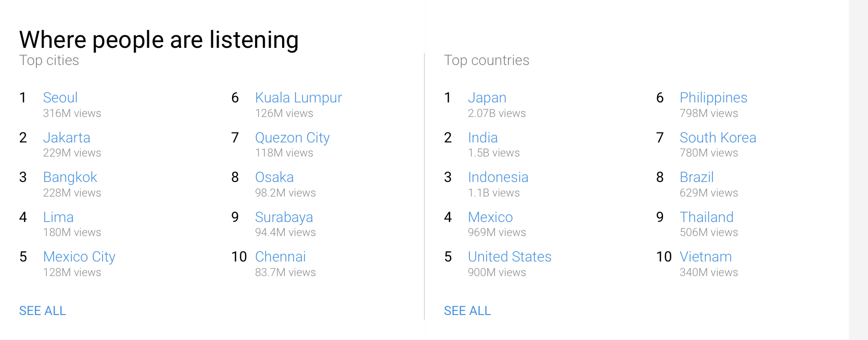Open the Kuala Lumpur link

coord(298,98)
